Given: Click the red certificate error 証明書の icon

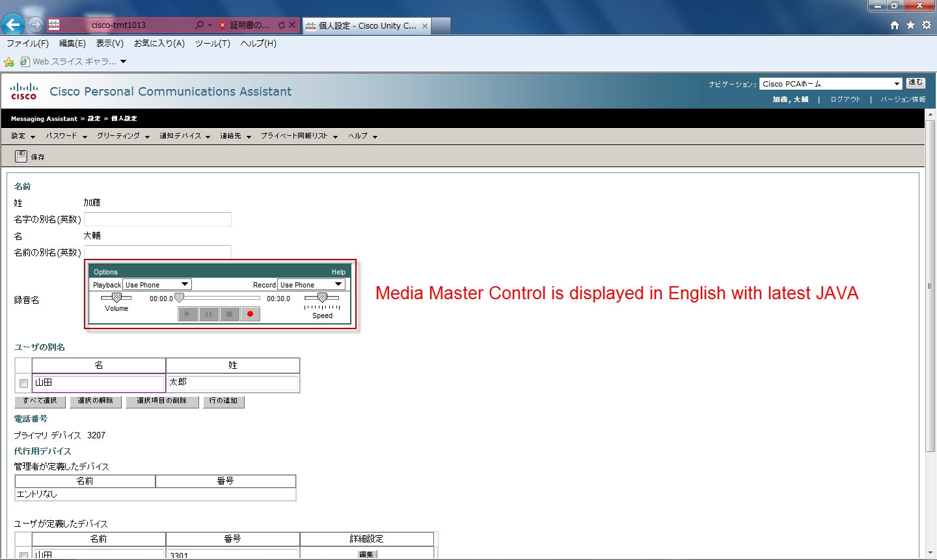Looking at the screenshot, I should (222, 25).
